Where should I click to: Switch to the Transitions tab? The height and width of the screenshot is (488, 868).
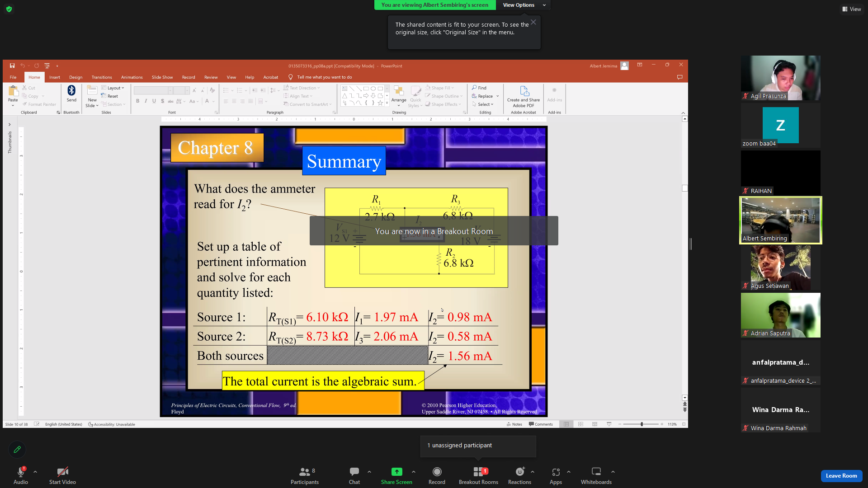tap(102, 77)
